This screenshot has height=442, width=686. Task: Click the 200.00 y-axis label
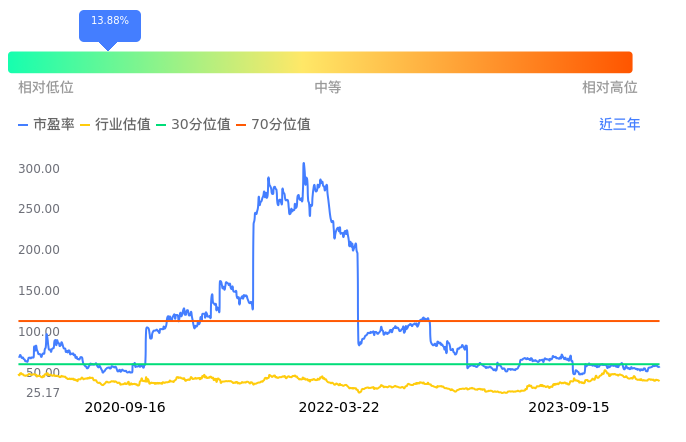coord(39,250)
